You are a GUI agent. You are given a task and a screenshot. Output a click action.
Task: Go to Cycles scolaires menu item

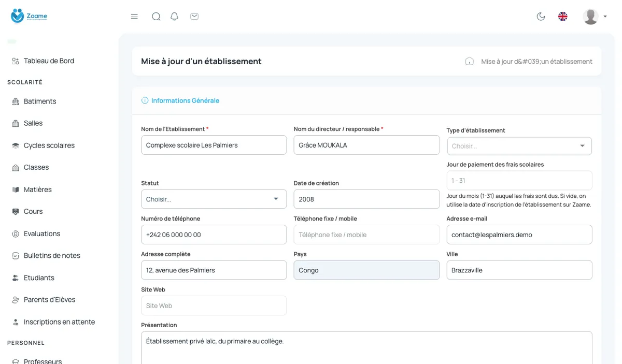click(x=49, y=145)
